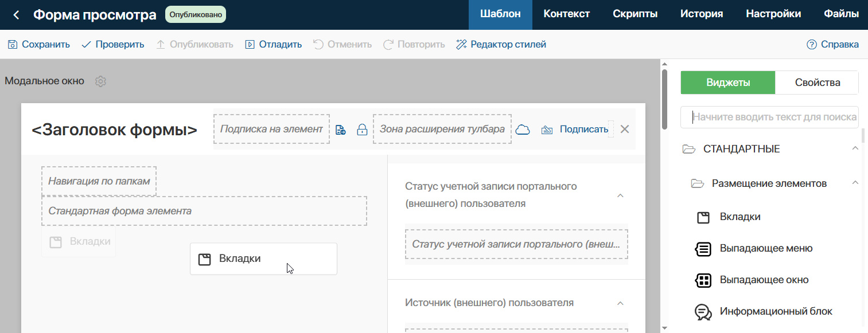Click the Опубликовать toolbar button

[194, 44]
